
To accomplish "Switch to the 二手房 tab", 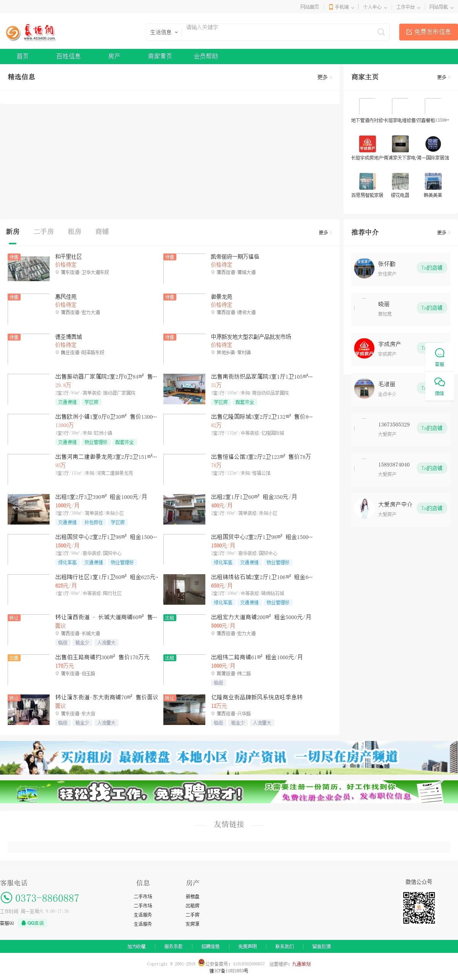I will pos(44,232).
